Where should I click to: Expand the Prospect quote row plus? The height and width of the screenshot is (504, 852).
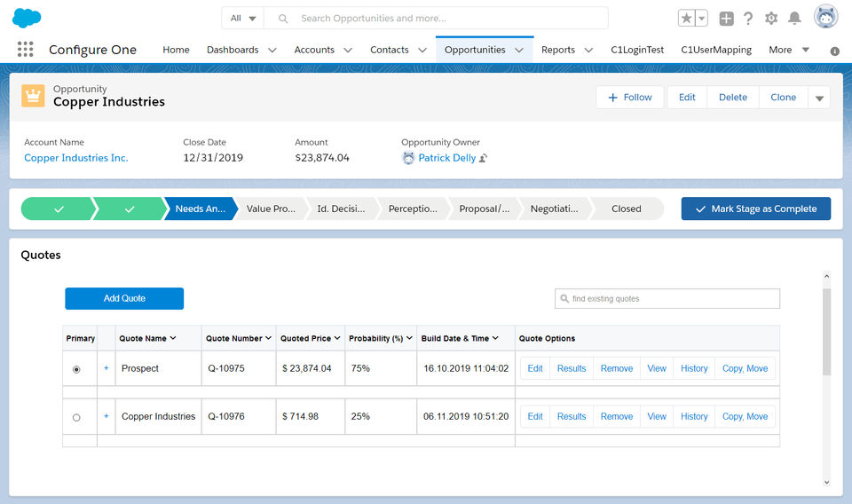click(x=106, y=368)
